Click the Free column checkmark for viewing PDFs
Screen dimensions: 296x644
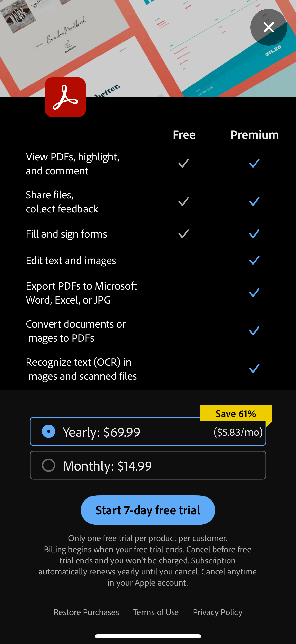[x=183, y=163]
